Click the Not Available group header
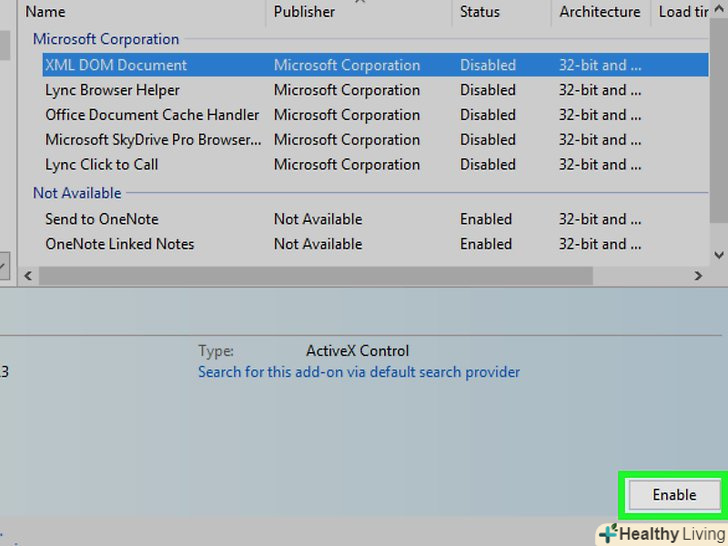Screen dimensions: 728x546 coord(77,193)
